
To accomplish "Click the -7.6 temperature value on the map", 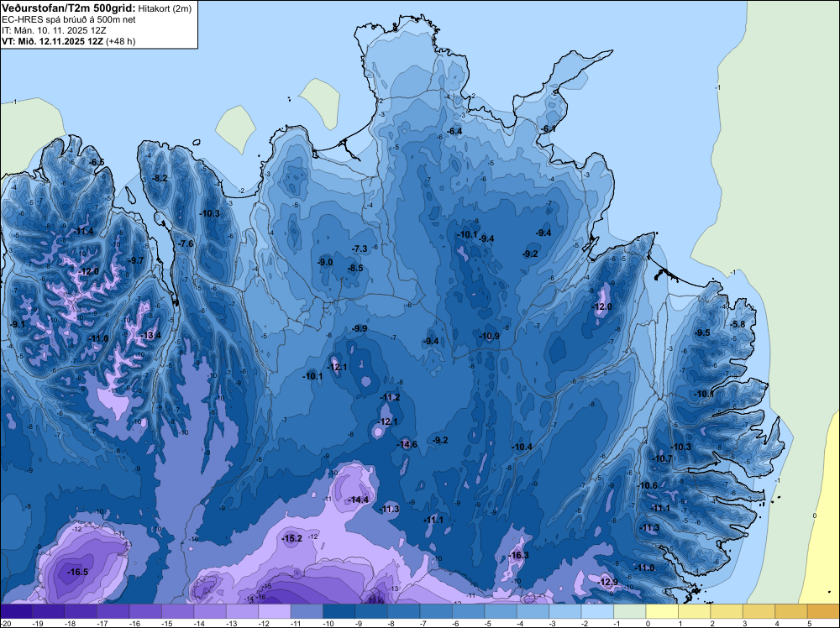I will pos(186,244).
